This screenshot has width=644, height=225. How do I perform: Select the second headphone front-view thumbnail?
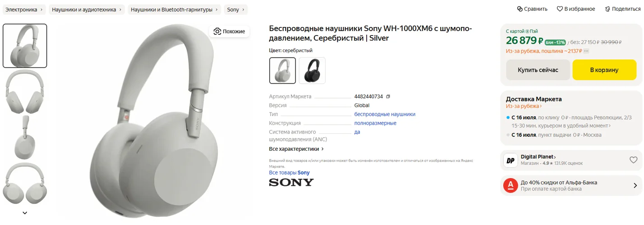[25, 92]
